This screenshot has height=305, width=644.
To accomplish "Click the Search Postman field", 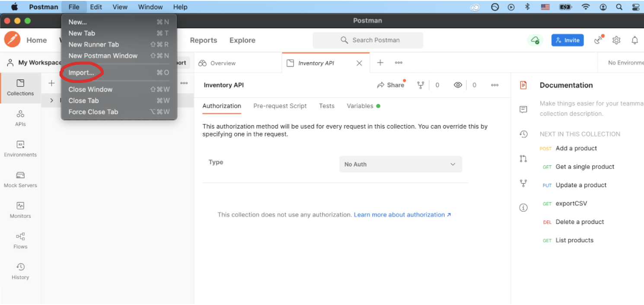I will pos(368,40).
